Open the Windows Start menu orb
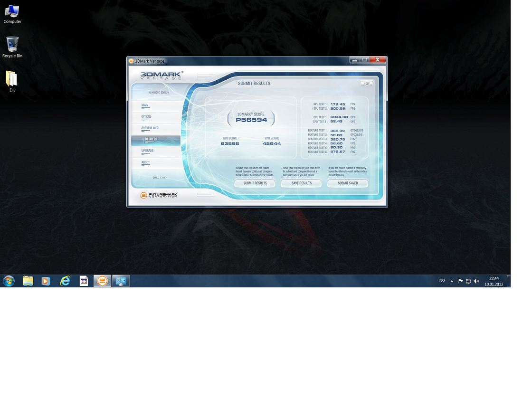Image resolution: width=532 pixels, height=399 pixels. tap(9, 281)
